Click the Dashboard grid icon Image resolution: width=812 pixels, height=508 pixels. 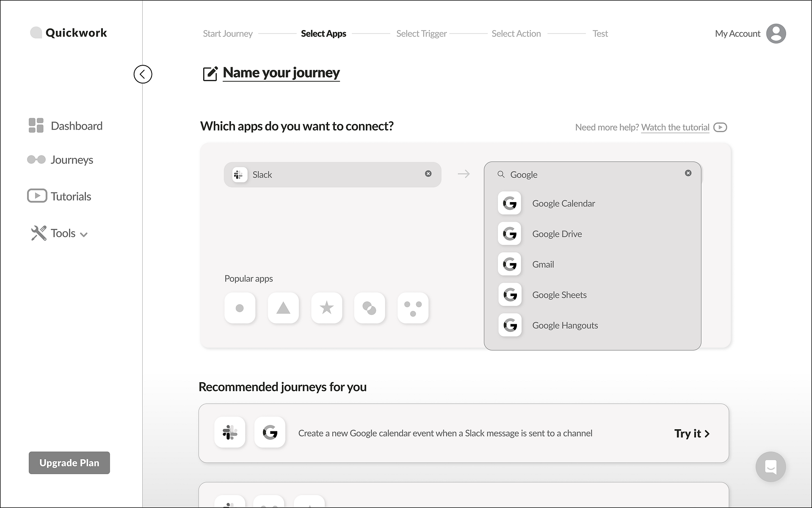pyautogui.click(x=36, y=125)
